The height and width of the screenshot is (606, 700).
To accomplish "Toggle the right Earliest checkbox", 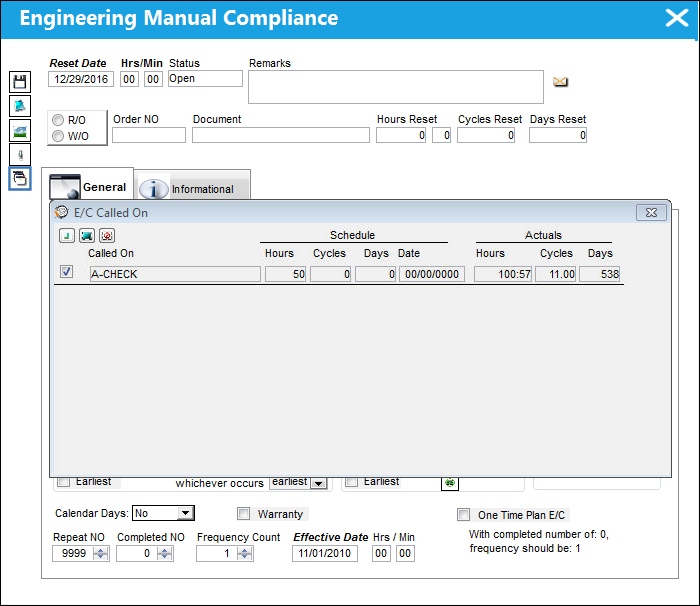I will point(352,481).
